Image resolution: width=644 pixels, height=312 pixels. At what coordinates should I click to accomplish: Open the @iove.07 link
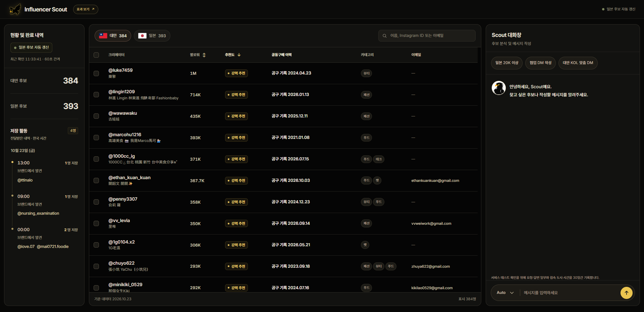click(x=26, y=247)
